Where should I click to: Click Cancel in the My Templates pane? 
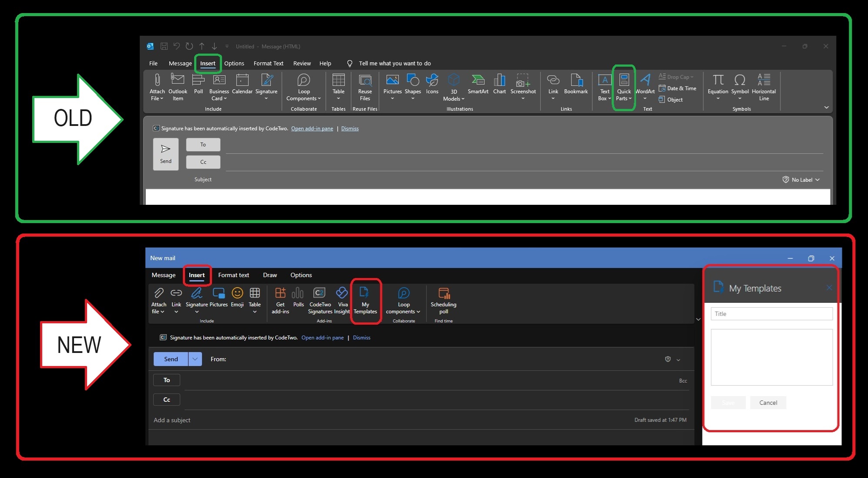[768, 403]
